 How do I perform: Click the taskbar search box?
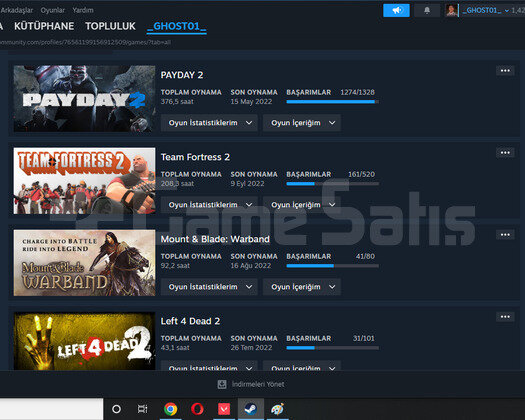click(52, 409)
